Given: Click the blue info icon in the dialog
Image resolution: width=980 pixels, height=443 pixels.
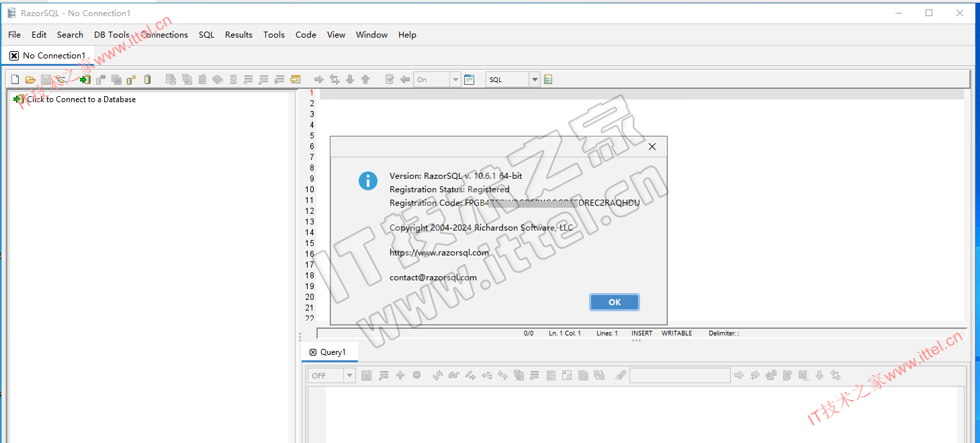Looking at the screenshot, I should [368, 180].
